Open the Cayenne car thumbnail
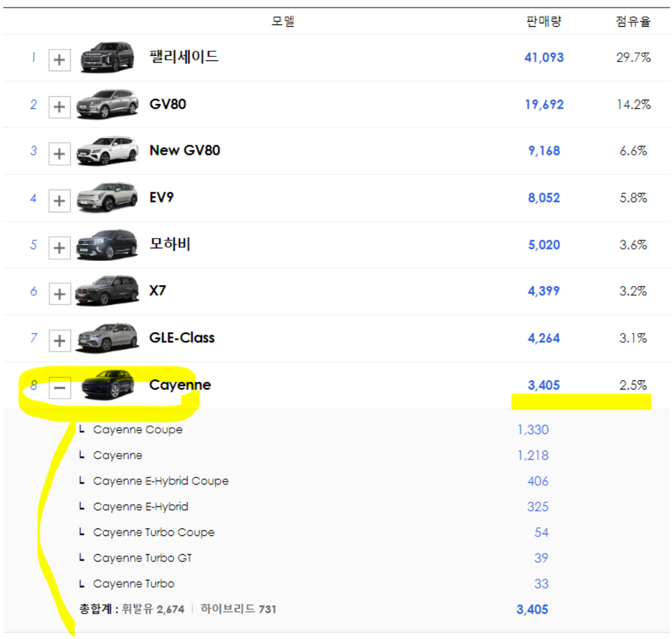672x639 pixels. pyautogui.click(x=108, y=385)
